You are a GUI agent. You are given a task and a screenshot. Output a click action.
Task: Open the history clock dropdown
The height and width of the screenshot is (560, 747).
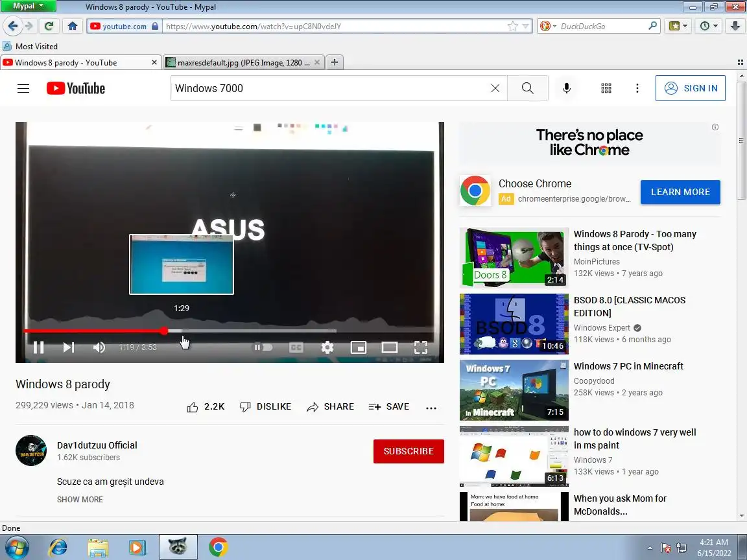pyautogui.click(x=709, y=26)
